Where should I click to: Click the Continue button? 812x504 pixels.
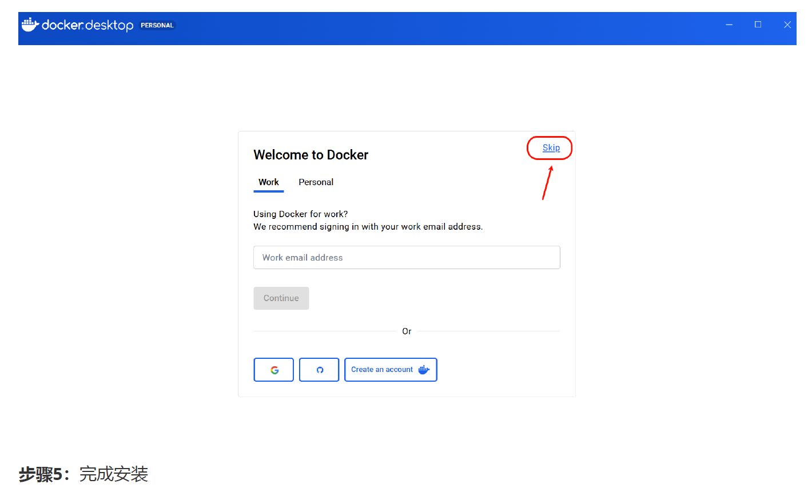(x=281, y=298)
